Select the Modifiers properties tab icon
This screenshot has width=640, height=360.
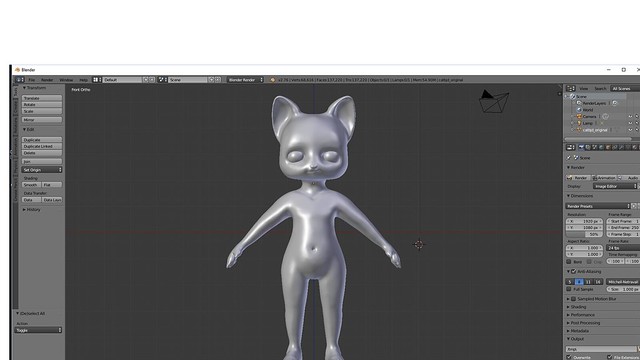click(x=621, y=147)
